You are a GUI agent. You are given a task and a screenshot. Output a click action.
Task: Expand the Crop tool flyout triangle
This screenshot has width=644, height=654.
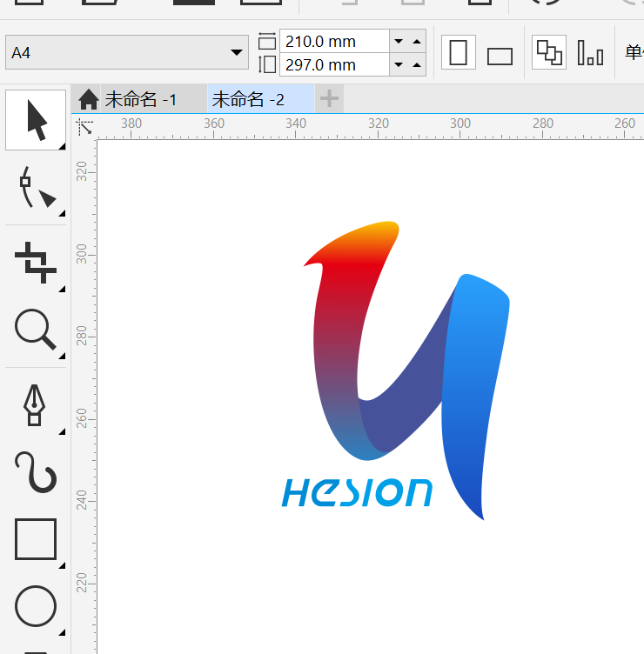pyautogui.click(x=62, y=289)
